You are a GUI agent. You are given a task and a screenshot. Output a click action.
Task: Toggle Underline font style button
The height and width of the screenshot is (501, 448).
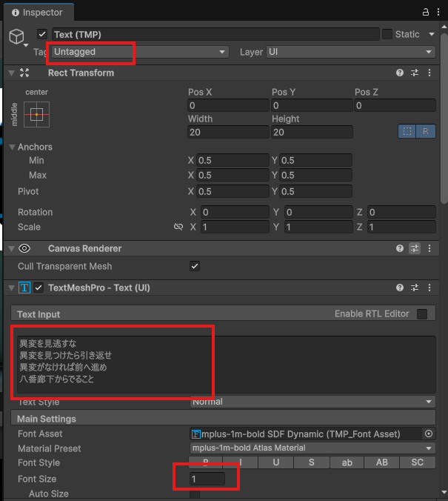[x=276, y=463]
